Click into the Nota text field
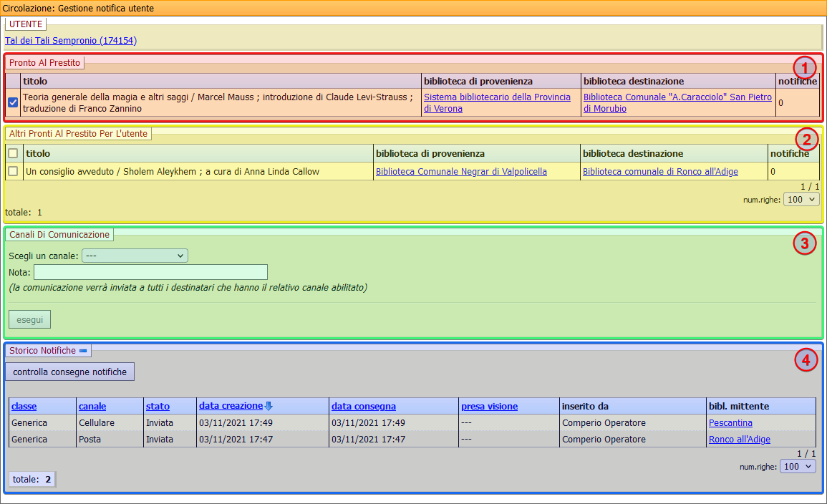Image resolution: width=827 pixels, height=504 pixels. (x=150, y=272)
